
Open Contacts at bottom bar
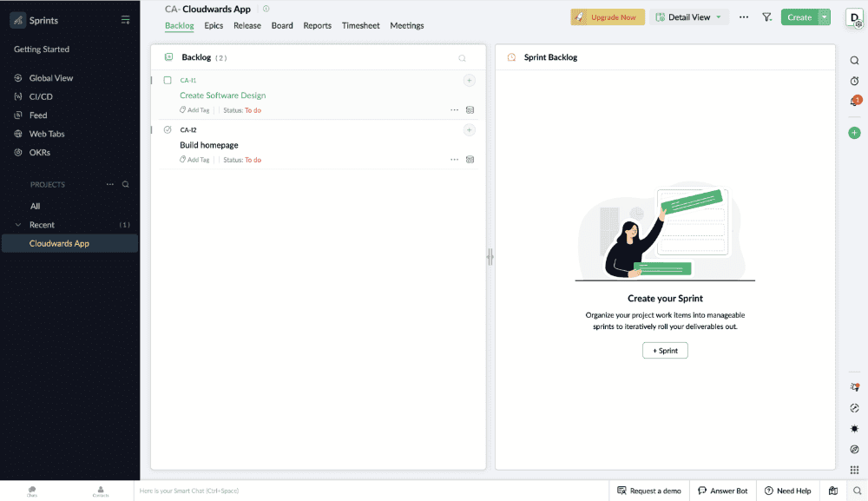(x=101, y=491)
